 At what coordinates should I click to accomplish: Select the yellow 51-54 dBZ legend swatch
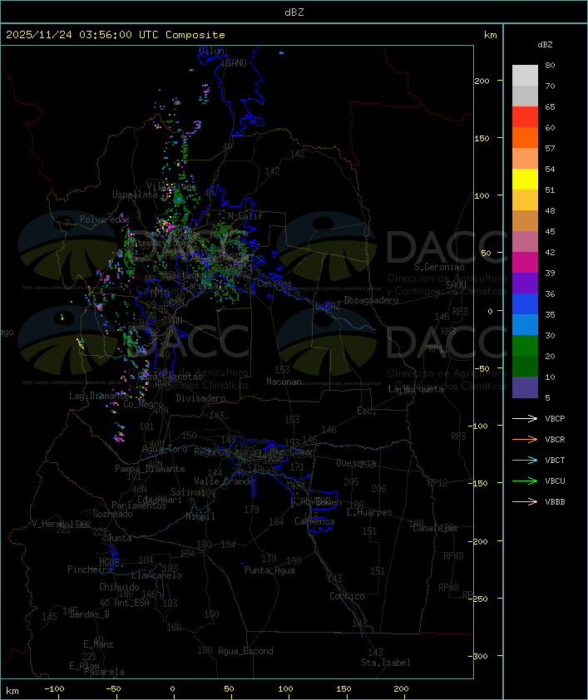click(x=525, y=180)
